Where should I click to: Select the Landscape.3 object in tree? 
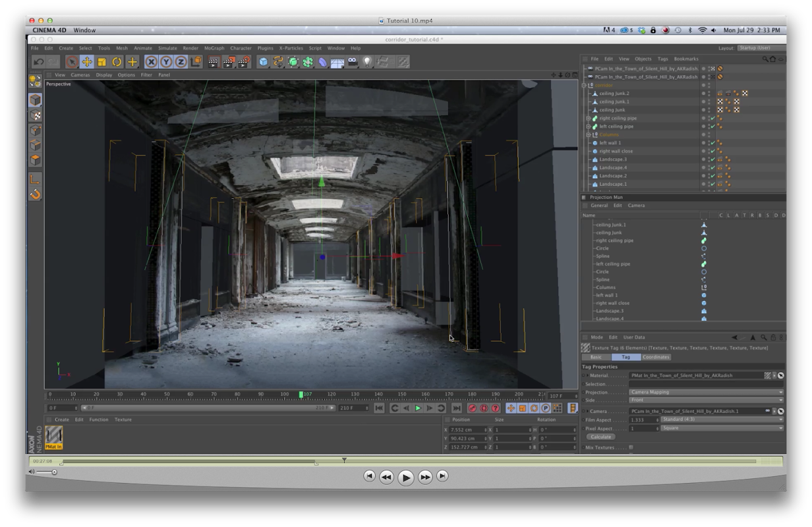pos(612,159)
